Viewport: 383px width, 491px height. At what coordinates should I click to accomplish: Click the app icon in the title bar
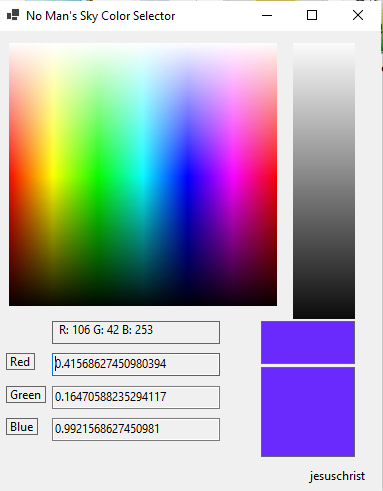tap(13, 15)
